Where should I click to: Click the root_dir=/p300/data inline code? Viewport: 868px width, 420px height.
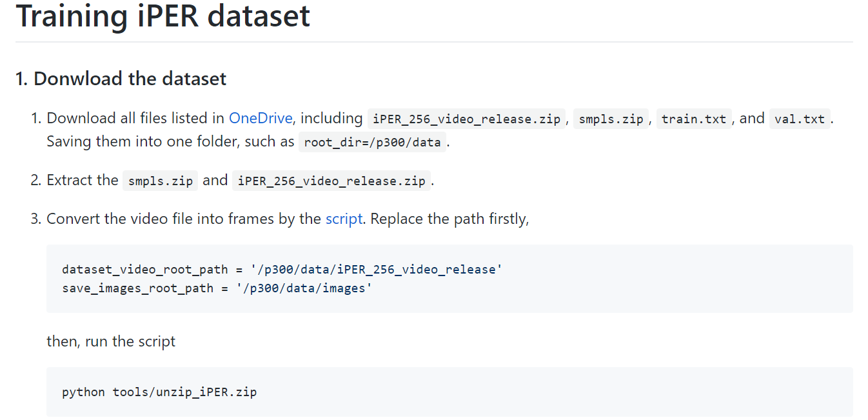point(372,143)
